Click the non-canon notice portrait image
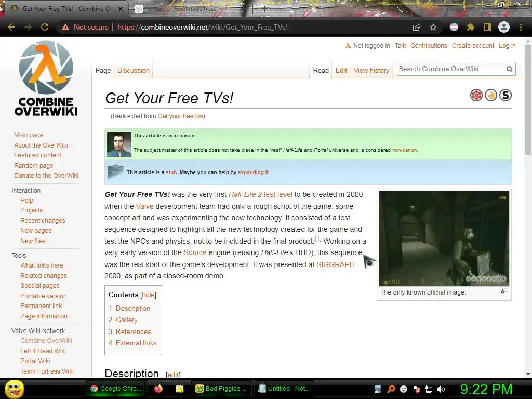This screenshot has height=399, width=532. click(119, 144)
